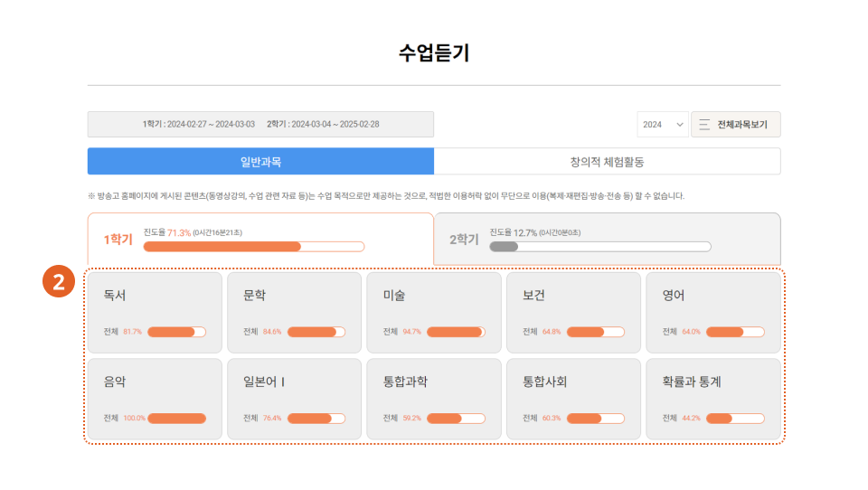
Task: Click the list icon in 전체과목보기
Action: click(x=704, y=125)
